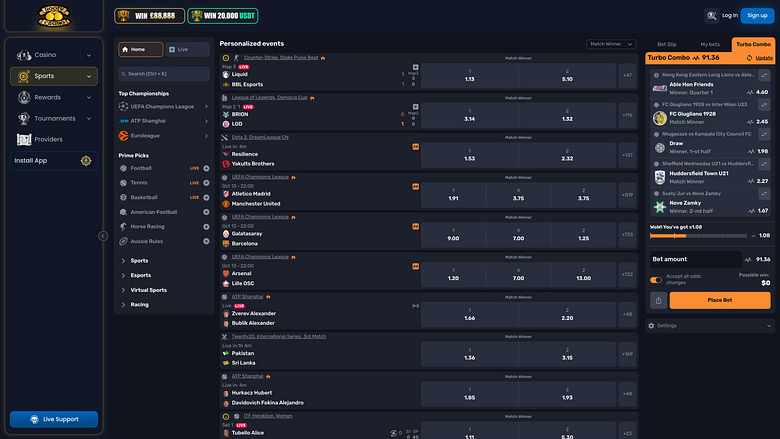Select the Turbo Combo tab
Screen dimensions: 780x439
(x=753, y=44)
